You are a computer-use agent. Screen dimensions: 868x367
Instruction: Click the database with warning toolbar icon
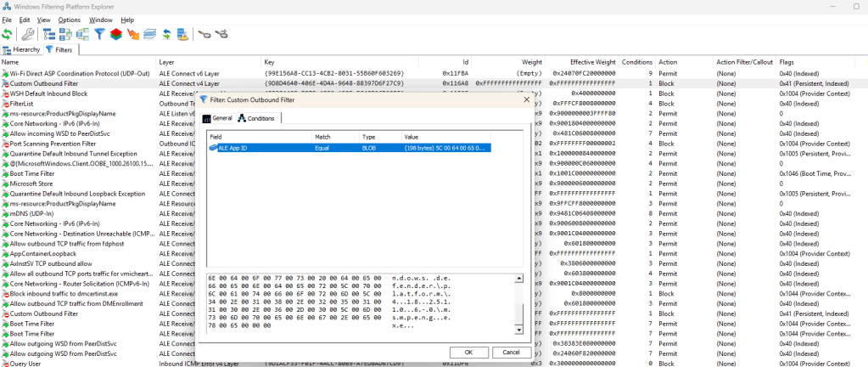pyautogui.click(x=182, y=35)
